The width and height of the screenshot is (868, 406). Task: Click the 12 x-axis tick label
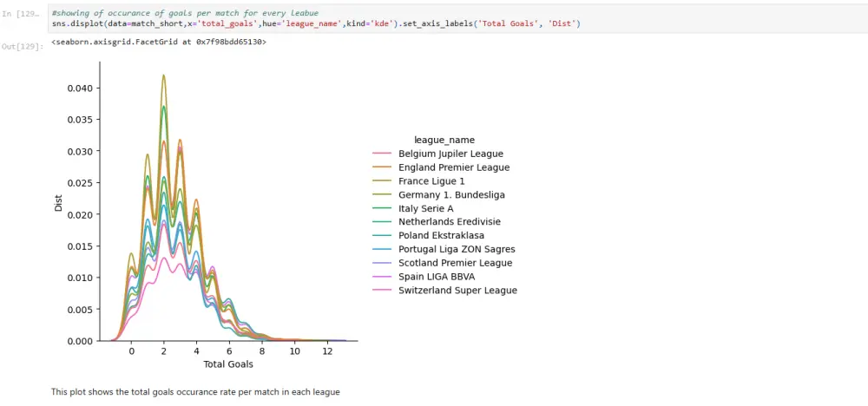coord(327,351)
